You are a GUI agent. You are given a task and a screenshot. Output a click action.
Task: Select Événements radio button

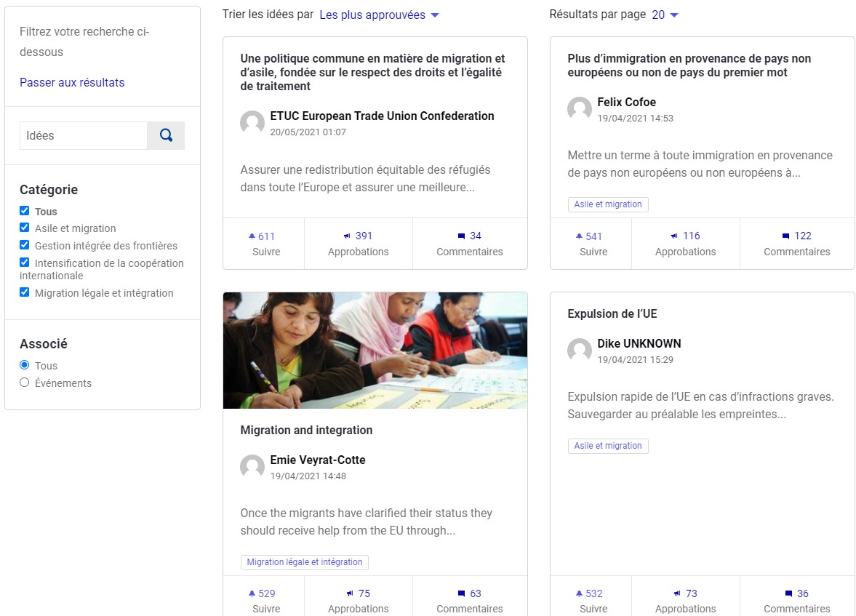click(x=25, y=383)
